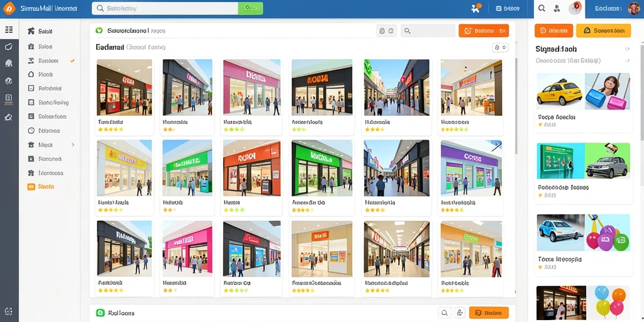
Task: Click the orange button in the main panel header
Action: 484,31
